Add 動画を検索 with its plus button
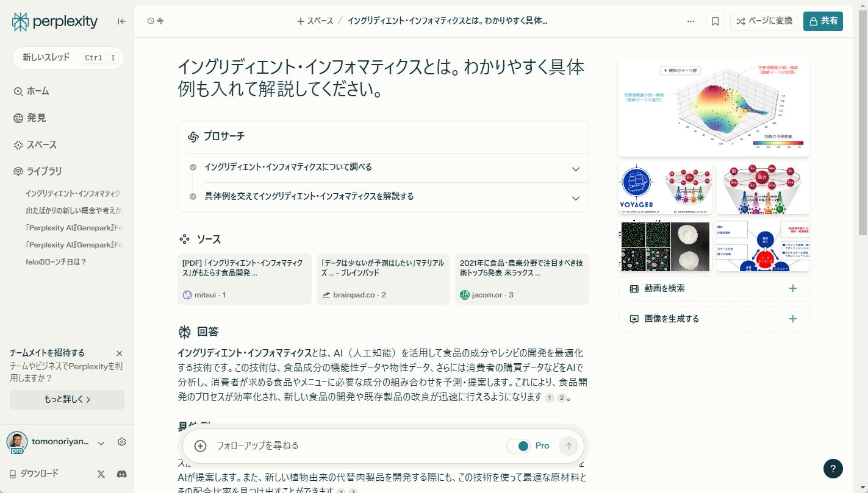The width and height of the screenshot is (868, 493). [x=792, y=288]
